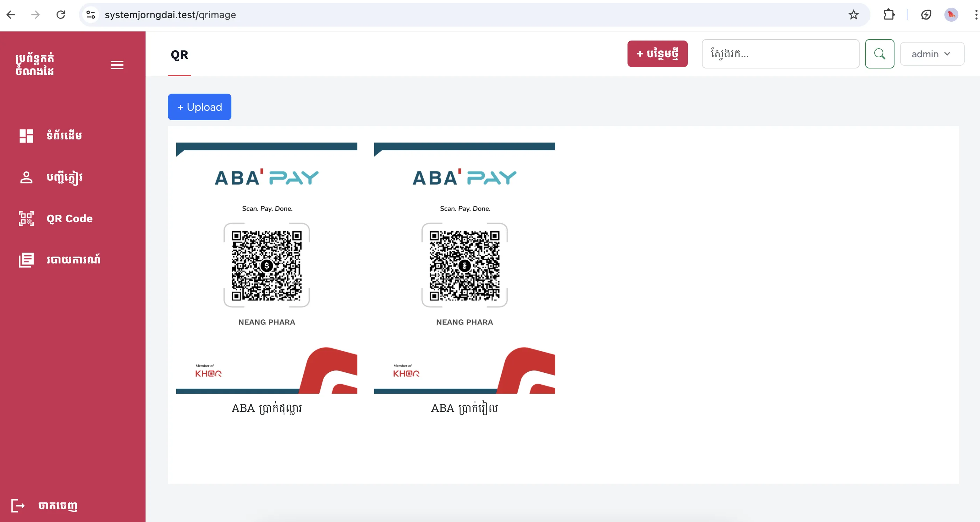Click the browser profile avatar
Screen dimensions: 980x522
tap(951, 15)
